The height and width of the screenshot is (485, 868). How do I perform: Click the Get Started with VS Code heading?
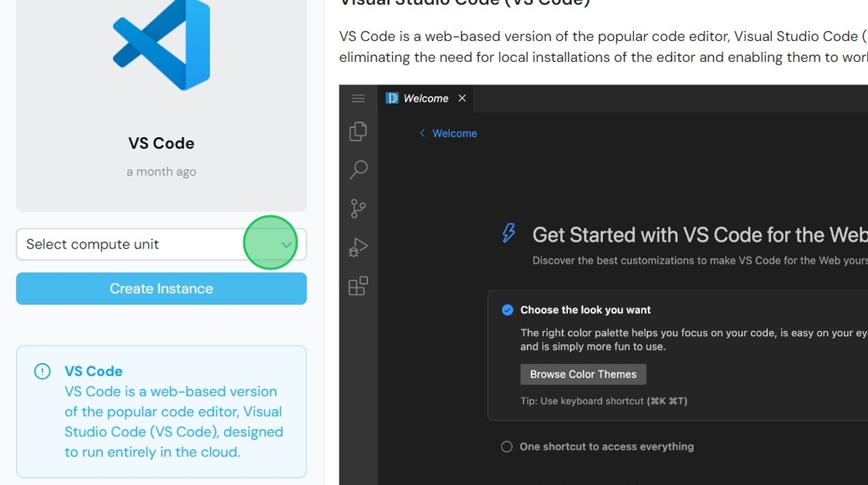coord(700,235)
